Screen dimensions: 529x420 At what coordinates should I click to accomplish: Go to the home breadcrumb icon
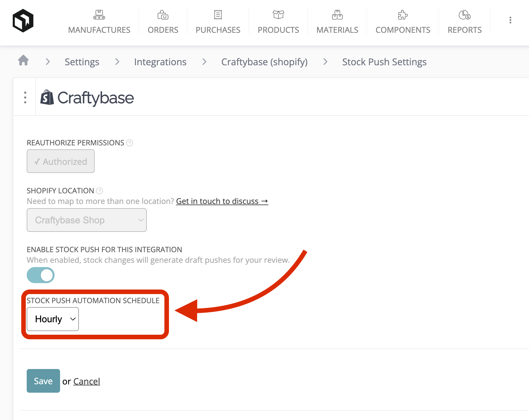23,60
